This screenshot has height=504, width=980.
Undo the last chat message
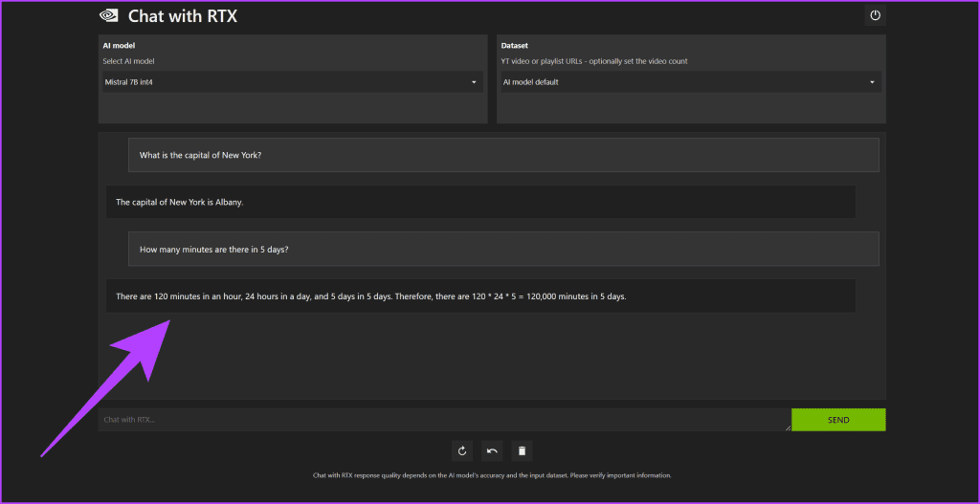click(492, 450)
